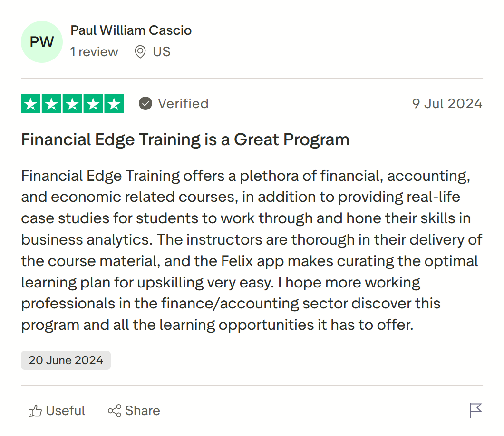This screenshot has width=504, height=436.
Task: Click the 9 Jul 2024 review date
Action: point(447,103)
